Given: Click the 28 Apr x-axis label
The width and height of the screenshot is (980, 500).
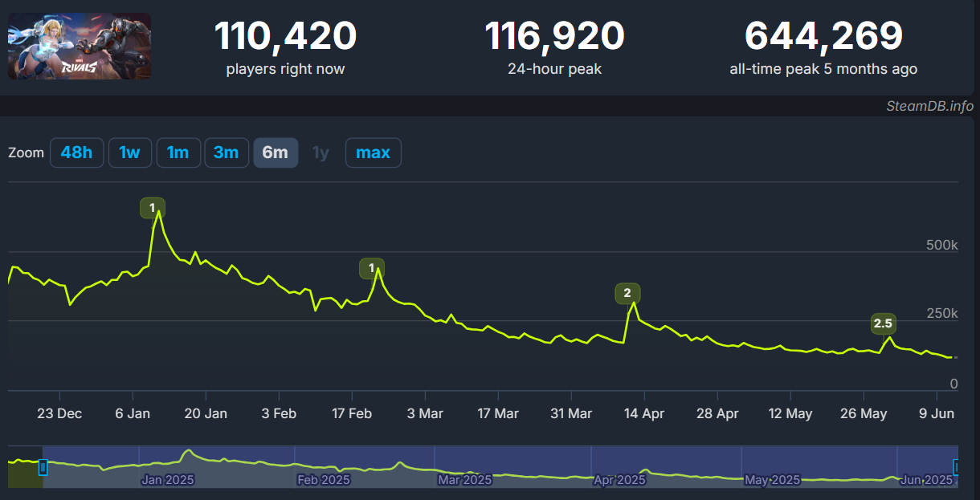Looking at the screenshot, I should [x=717, y=414].
